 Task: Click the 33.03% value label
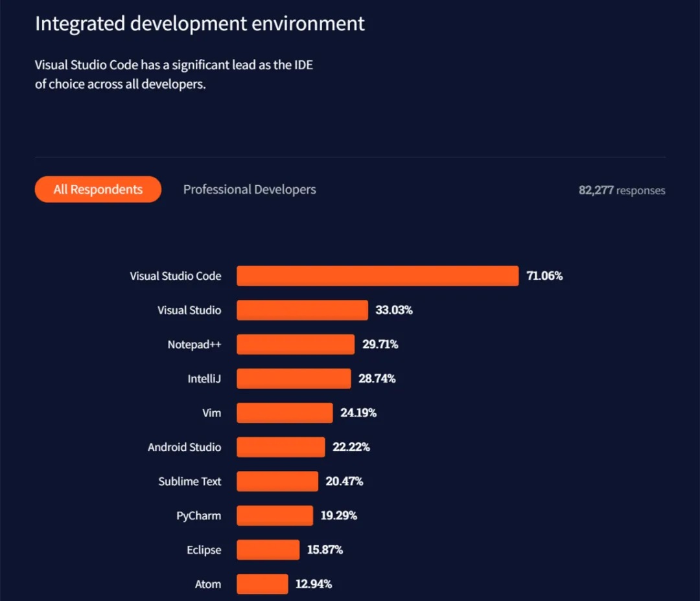pos(394,310)
